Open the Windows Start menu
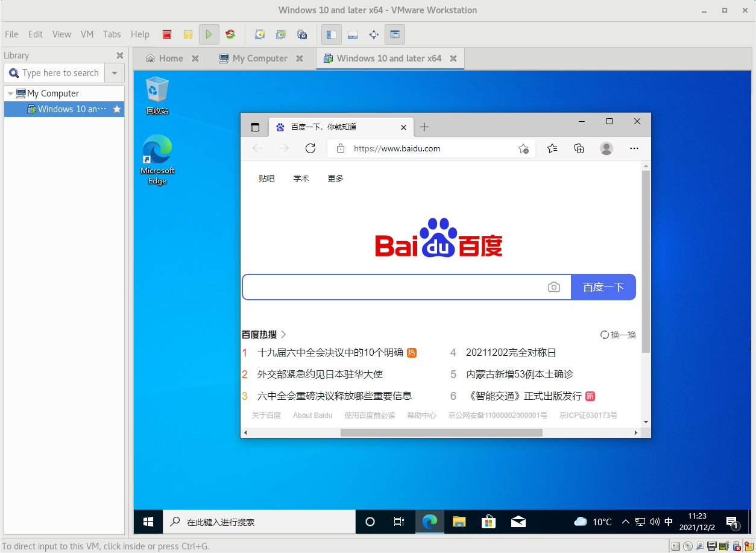756x553 pixels. click(x=148, y=522)
